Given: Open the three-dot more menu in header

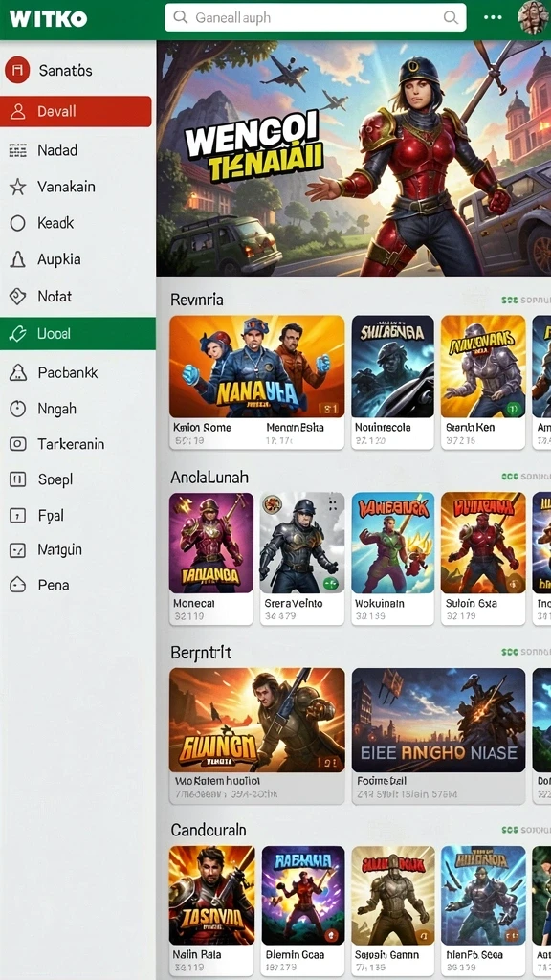Looking at the screenshot, I should click(493, 17).
